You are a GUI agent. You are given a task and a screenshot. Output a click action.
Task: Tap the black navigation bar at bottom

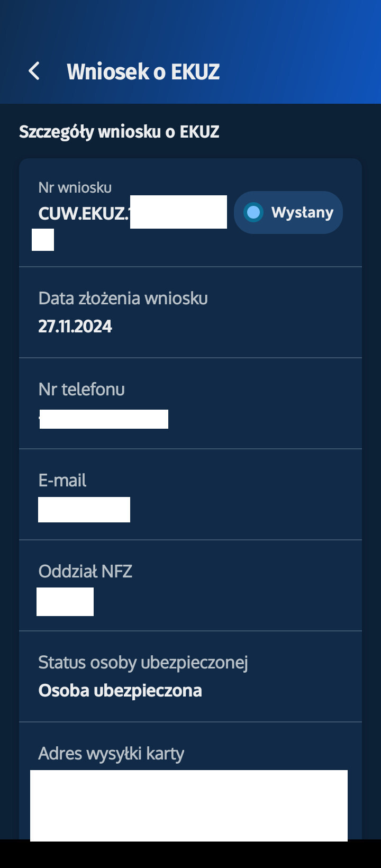click(190, 854)
